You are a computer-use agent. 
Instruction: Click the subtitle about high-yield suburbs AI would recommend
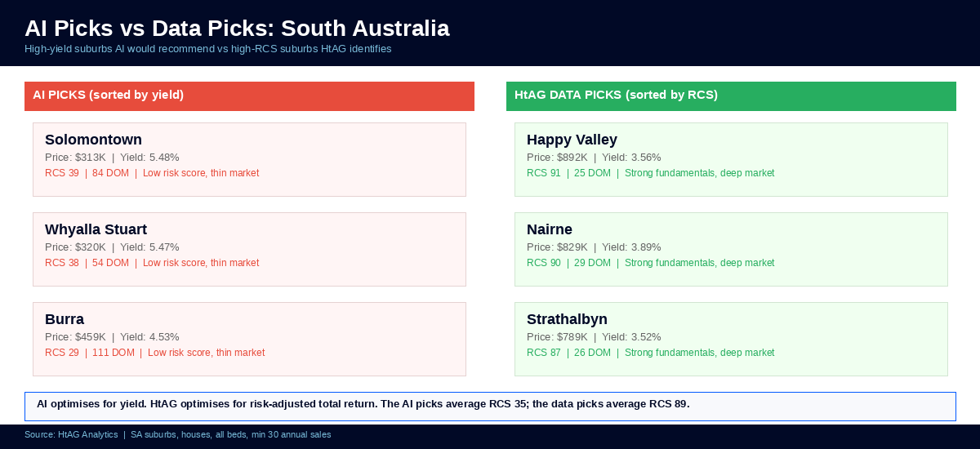tap(208, 49)
